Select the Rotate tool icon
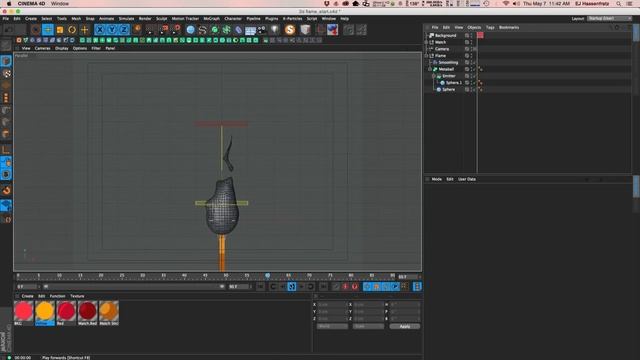This screenshot has width=640, height=360. [x=72, y=29]
